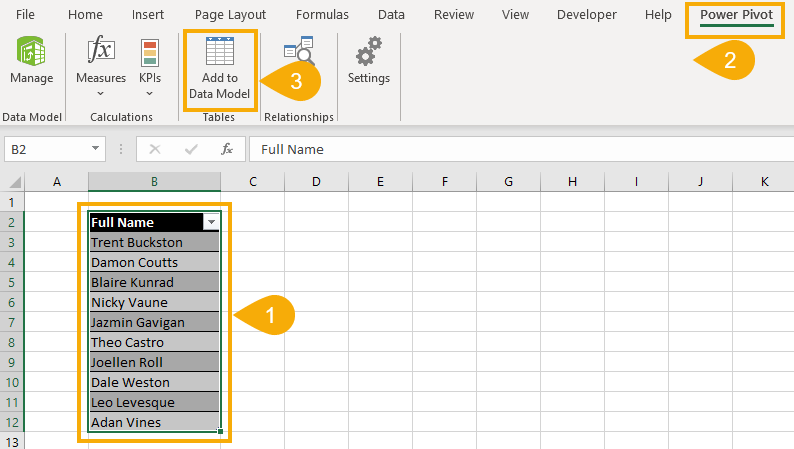Select the Blaire Kunrad cell
794x449 pixels.
pyautogui.click(x=154, y=282)
